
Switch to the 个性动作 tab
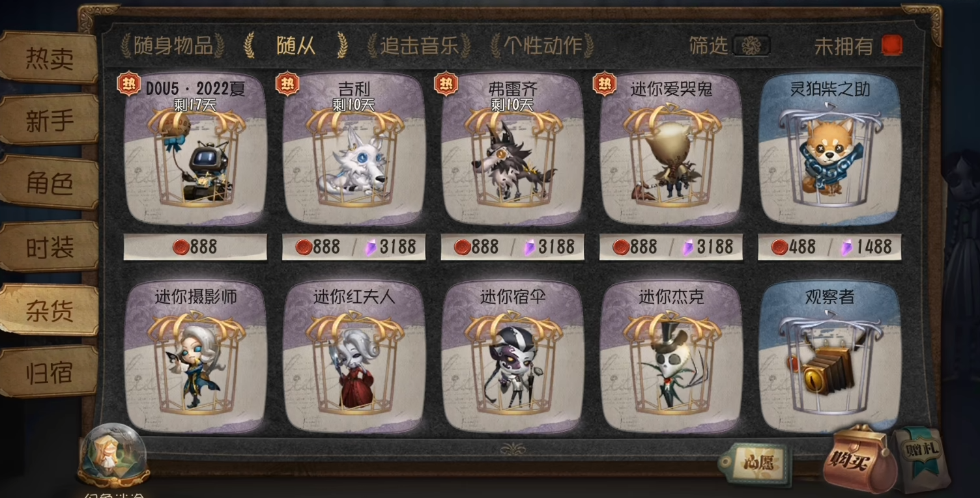pyautogui.click(x=543, y=45)
